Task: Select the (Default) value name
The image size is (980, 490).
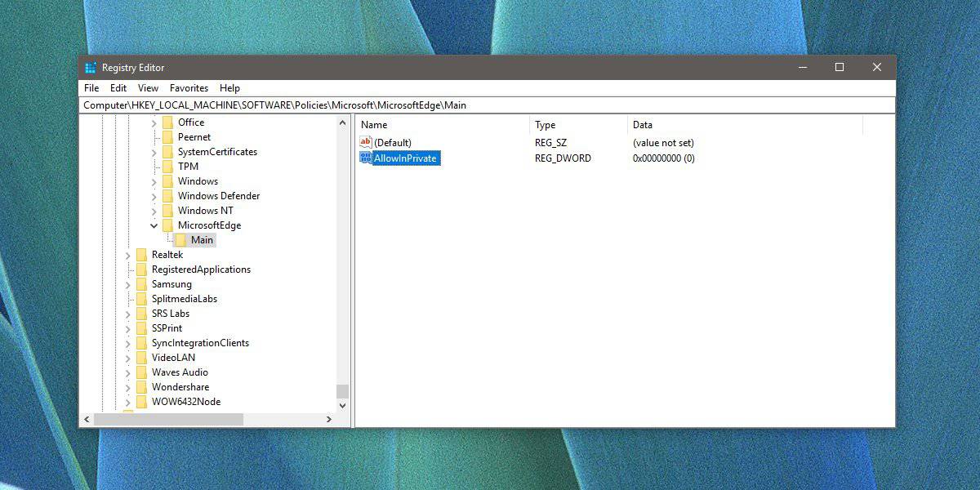Action: coord(393,143)
